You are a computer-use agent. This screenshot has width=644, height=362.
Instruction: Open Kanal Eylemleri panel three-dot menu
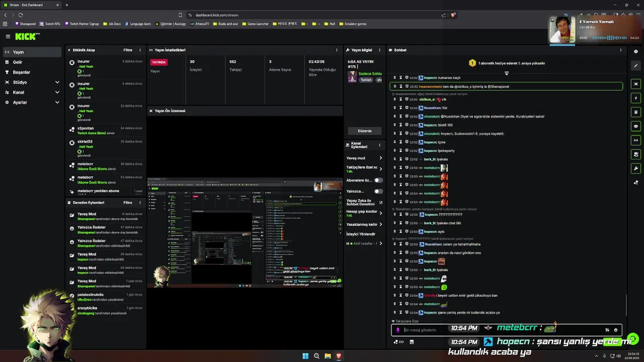coord(379,145)
